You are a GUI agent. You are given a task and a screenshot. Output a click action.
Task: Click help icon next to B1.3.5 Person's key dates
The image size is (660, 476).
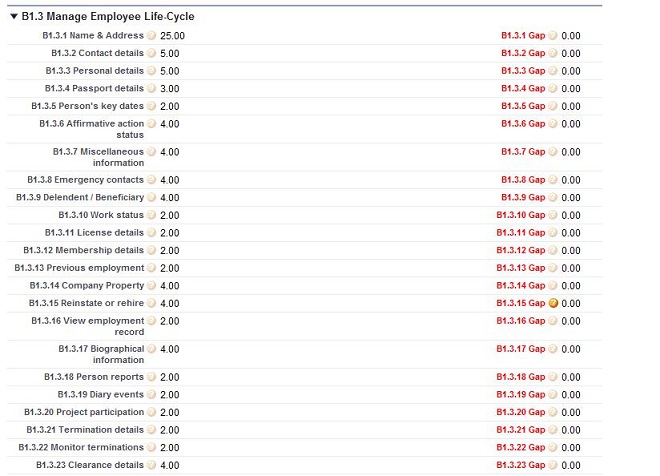152,106
